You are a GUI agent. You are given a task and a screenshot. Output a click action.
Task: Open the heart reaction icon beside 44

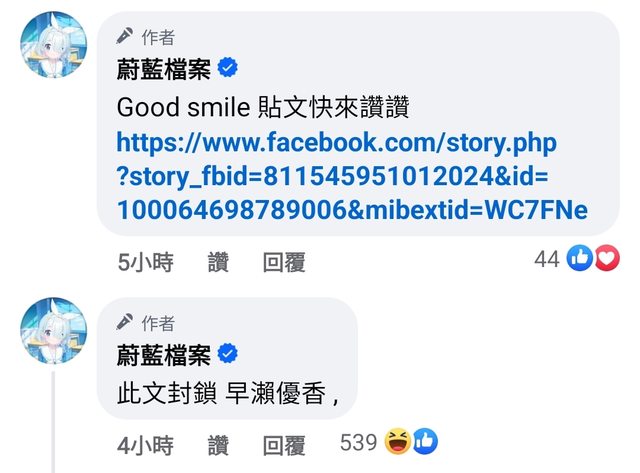[x=607, y=258]
